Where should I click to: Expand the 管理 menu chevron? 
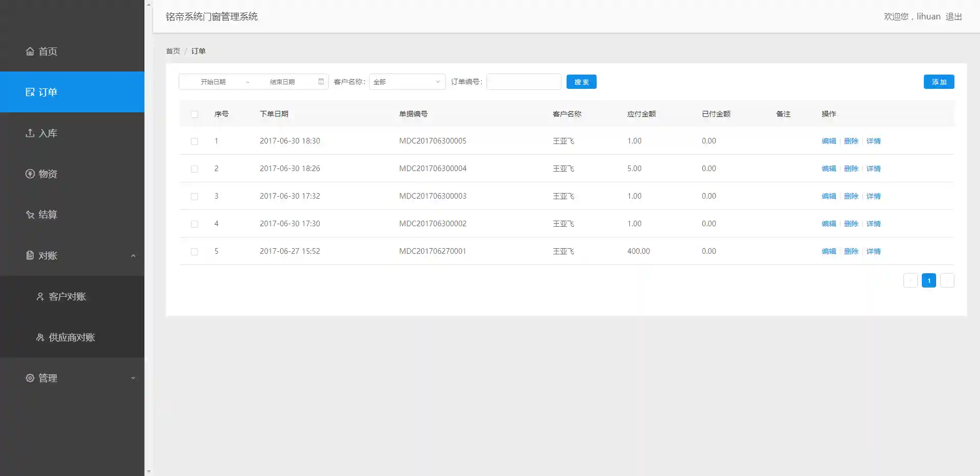(x=133, y=378)
